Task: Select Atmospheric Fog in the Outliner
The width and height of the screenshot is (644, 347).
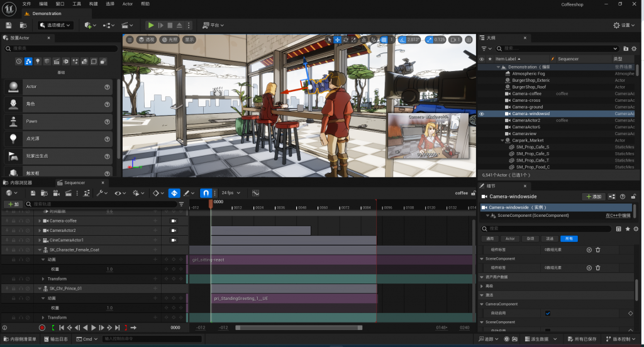Action: (x=528, y=74)
